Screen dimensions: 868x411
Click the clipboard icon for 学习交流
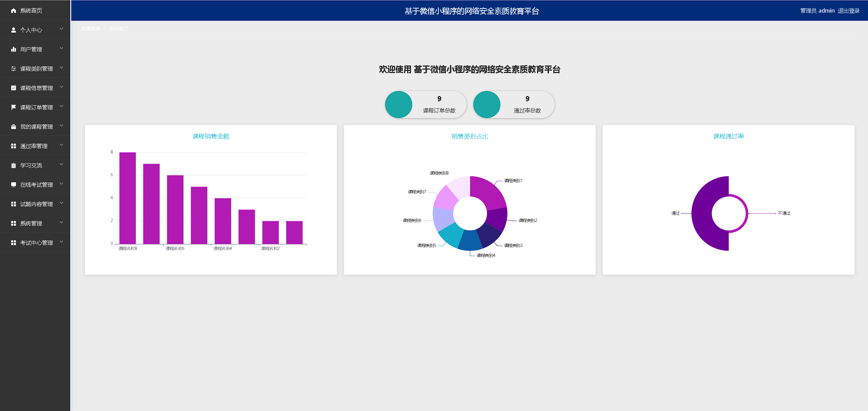click(x=14, y=166)
